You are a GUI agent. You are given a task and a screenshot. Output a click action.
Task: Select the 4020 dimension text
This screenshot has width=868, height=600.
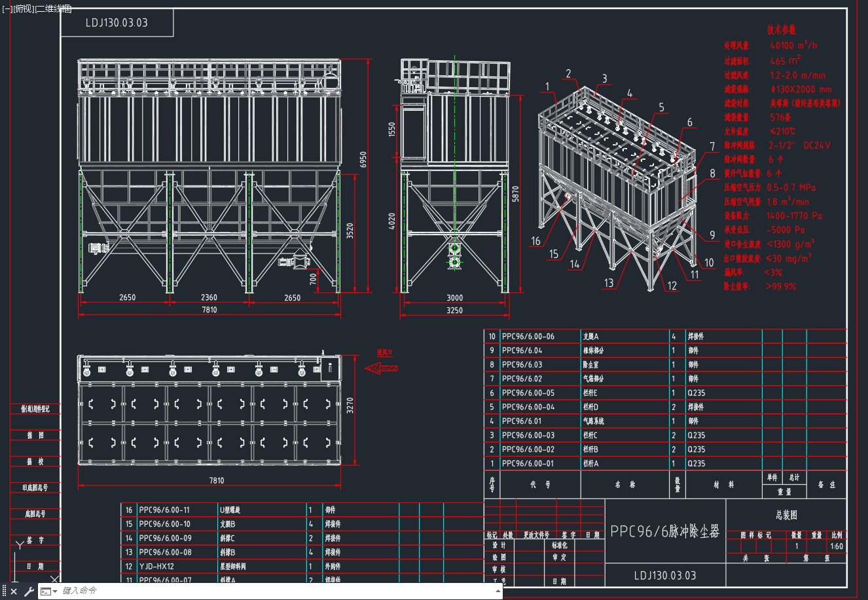(x=392, y=221)
